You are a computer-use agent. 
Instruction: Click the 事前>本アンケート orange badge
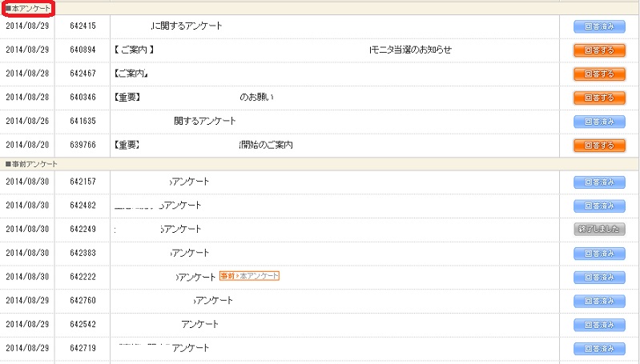[x=249, y=276]
